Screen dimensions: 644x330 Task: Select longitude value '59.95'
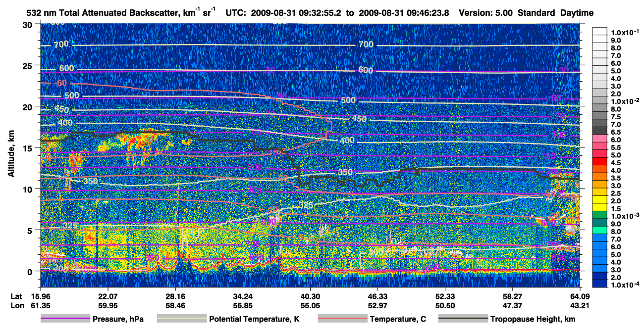coord(107,306)
